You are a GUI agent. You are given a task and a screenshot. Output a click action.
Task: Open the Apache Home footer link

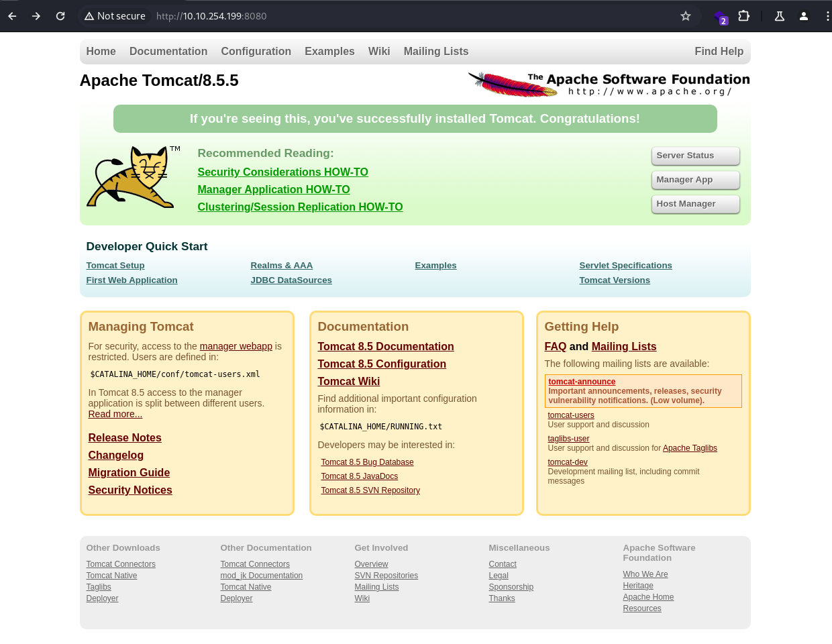pos(648,597)
